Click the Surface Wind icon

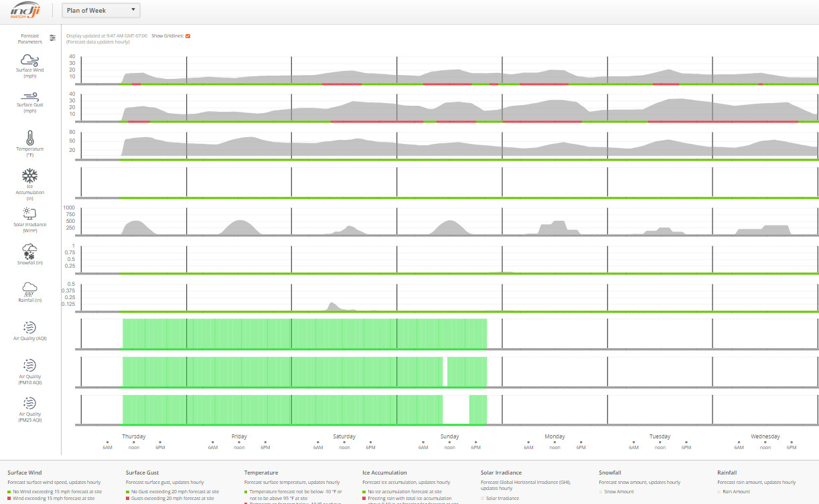point(30,60)
